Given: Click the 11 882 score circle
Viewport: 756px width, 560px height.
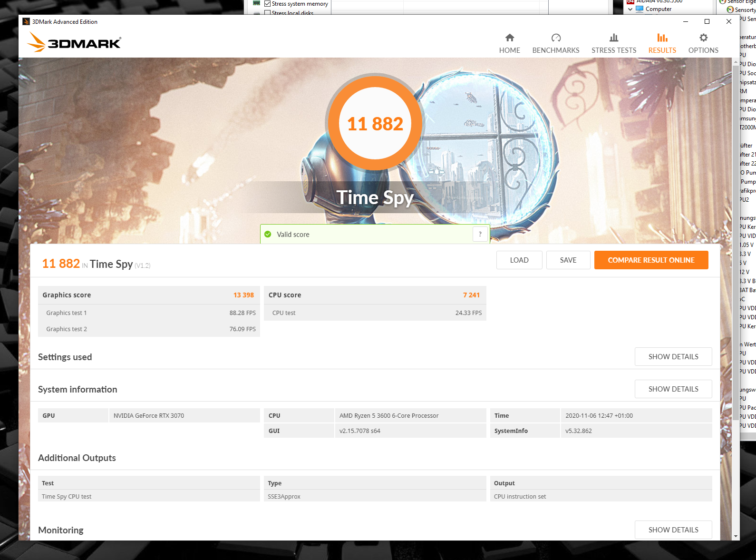Looking at the screenshot, I should click(x=375, y=123).
